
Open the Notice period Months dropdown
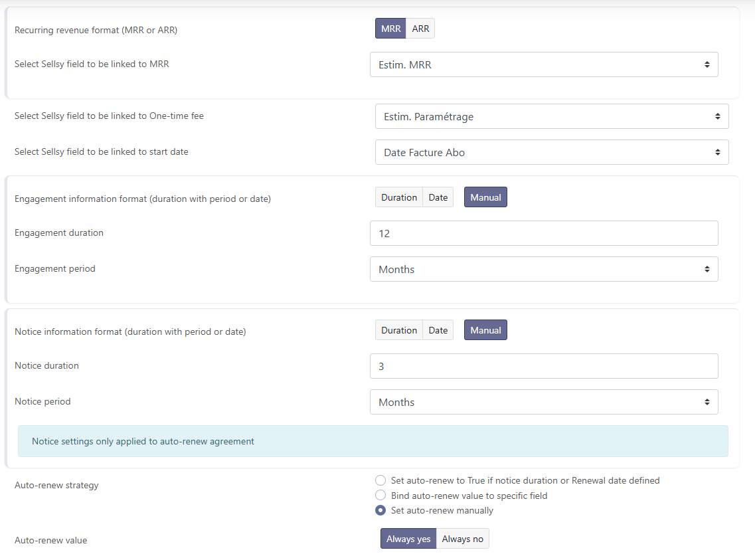click(543, 402)
